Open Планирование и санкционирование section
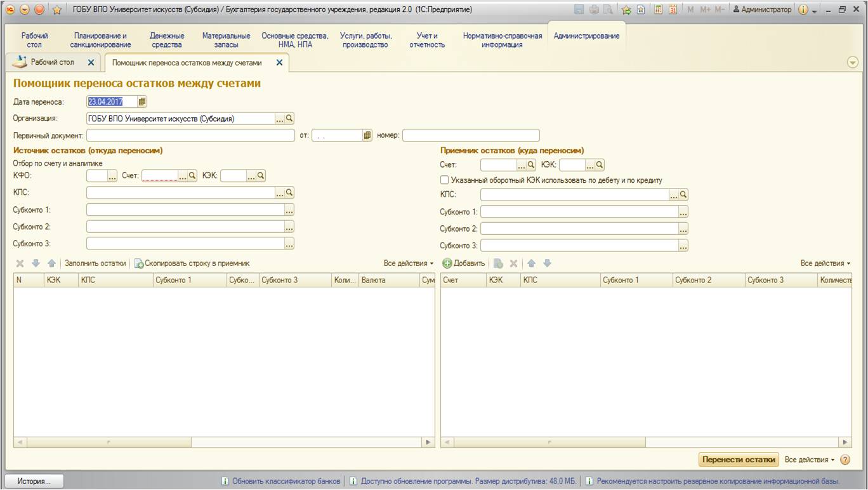The image size is (868, 490). [100, 40]
